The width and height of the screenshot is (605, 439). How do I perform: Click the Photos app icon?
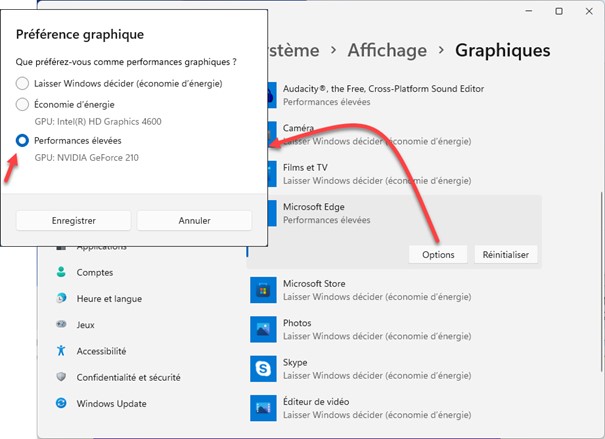tap(264, 329)
